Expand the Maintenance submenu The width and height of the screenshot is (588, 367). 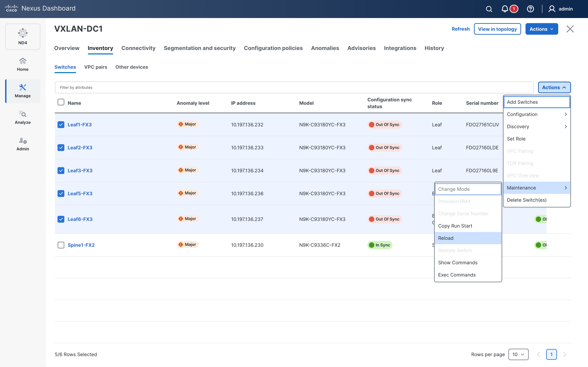click(537, 188)
